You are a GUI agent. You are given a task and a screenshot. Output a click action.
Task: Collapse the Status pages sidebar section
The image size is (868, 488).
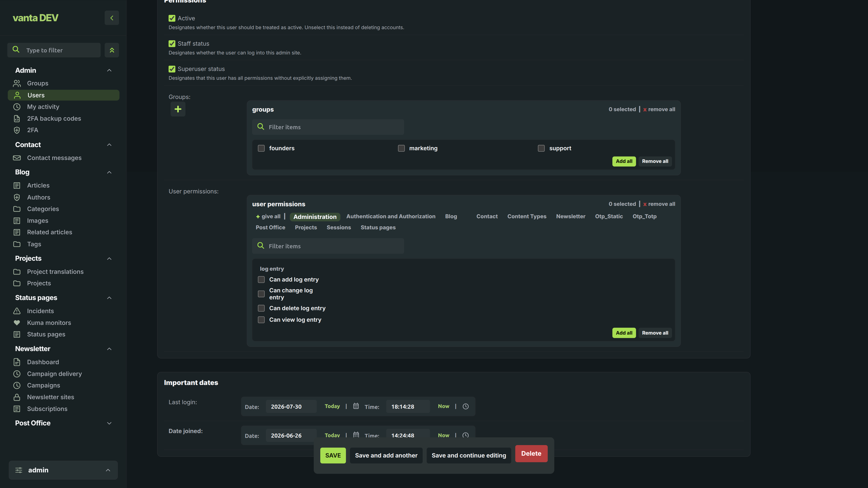pyautogui.click(x=109, y=298)
